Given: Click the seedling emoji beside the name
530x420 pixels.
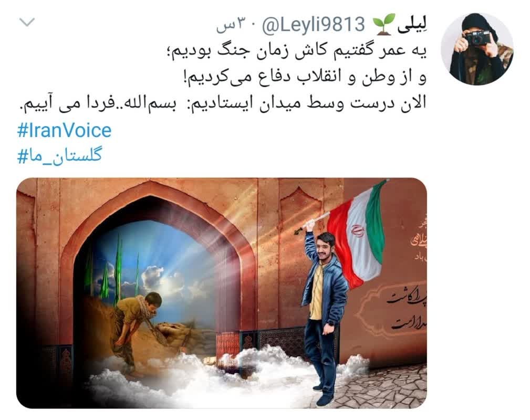Looking at the screenshot, I should [x=383, y=24].
